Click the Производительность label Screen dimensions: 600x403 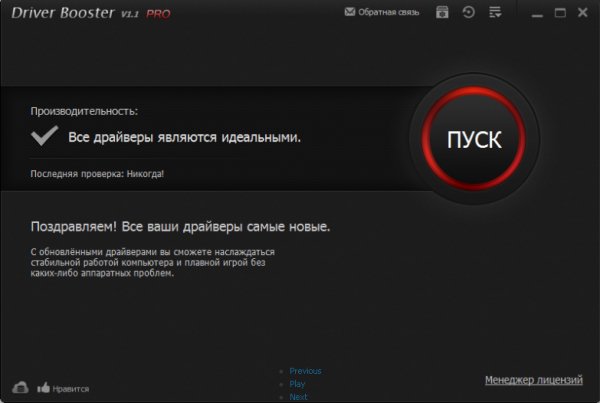(x=84, y=111)
